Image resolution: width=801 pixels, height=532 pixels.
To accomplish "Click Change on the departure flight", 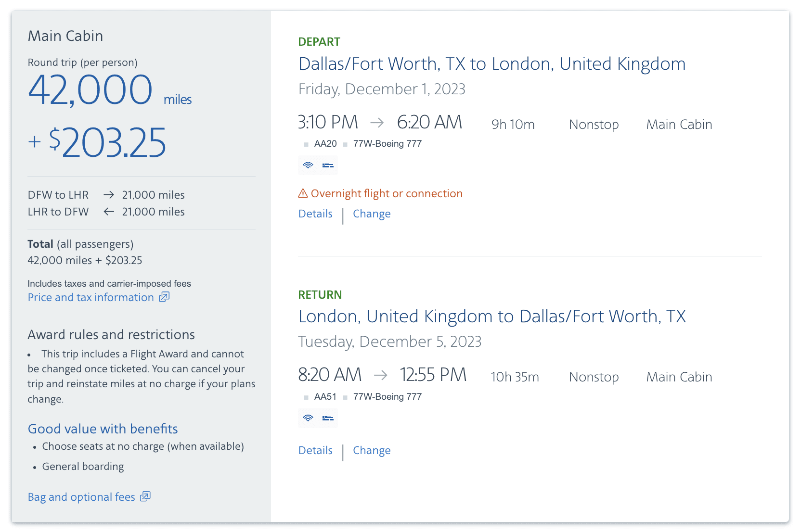I will [372, 214].
